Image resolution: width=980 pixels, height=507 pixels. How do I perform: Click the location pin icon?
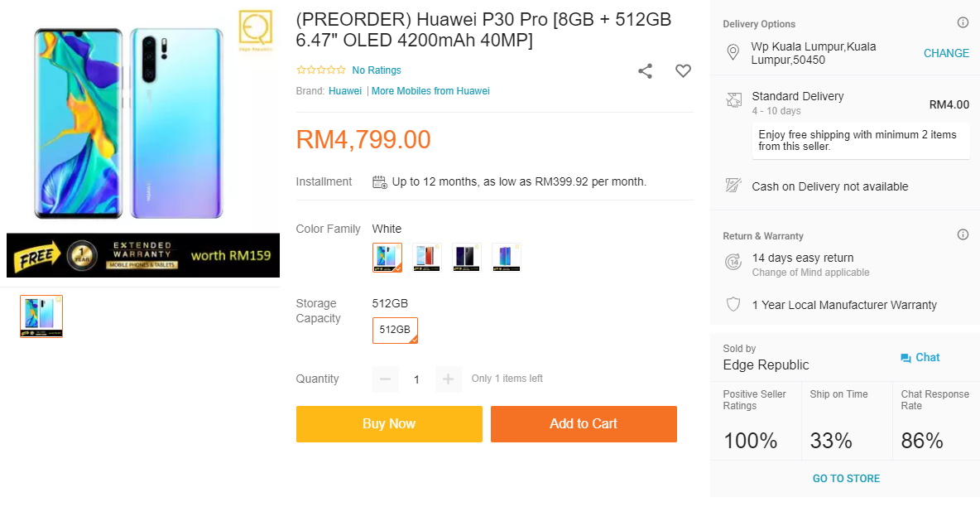[x=733, y=53]
